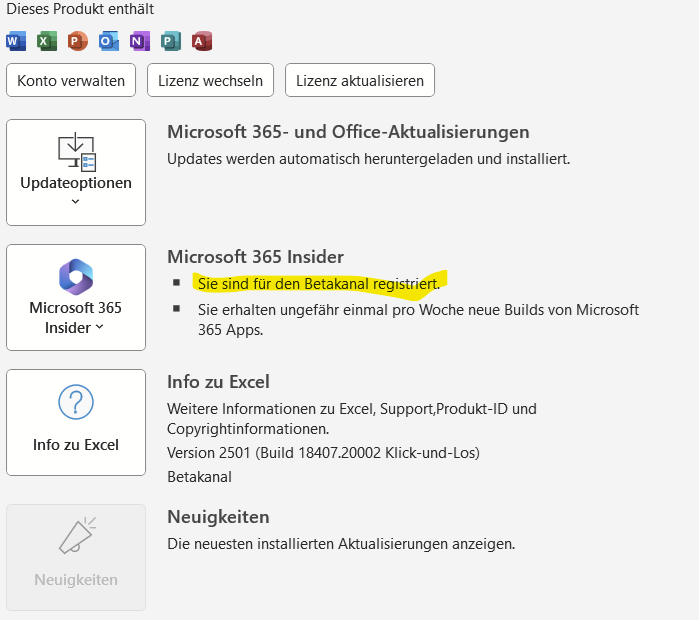Click the question mark icon for Excel info
This screenshot has width=699, height=620.
76,402
